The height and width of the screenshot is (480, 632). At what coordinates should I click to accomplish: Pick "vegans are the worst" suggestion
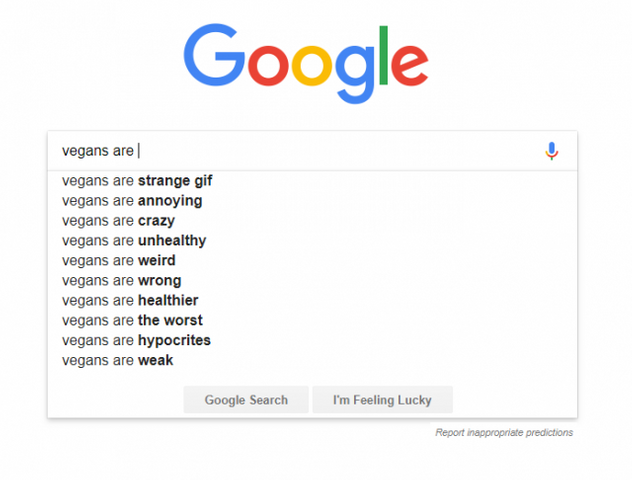click(x=132, y=321)
